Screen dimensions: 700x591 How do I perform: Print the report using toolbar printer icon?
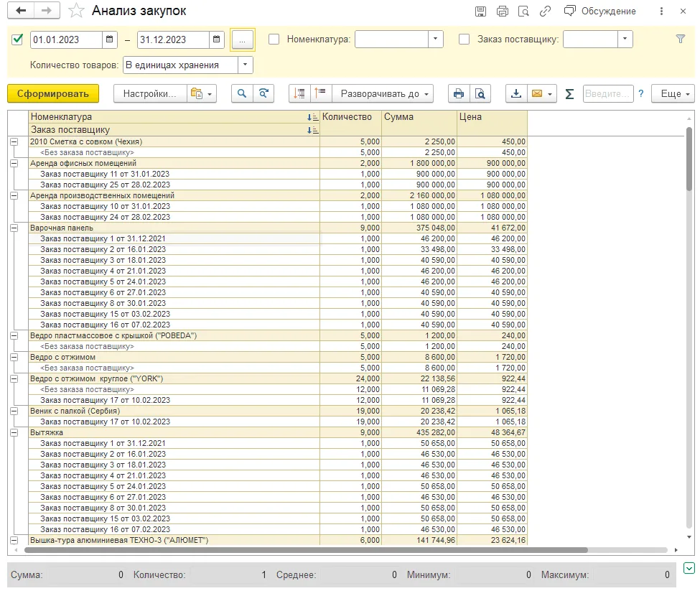coord(459,94)
